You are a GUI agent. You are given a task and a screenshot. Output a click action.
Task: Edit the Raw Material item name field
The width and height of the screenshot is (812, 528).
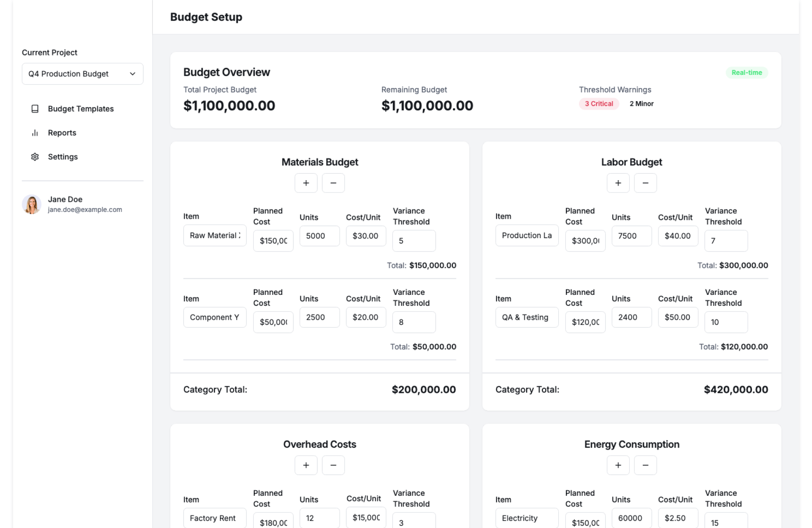tap(214, 236)
